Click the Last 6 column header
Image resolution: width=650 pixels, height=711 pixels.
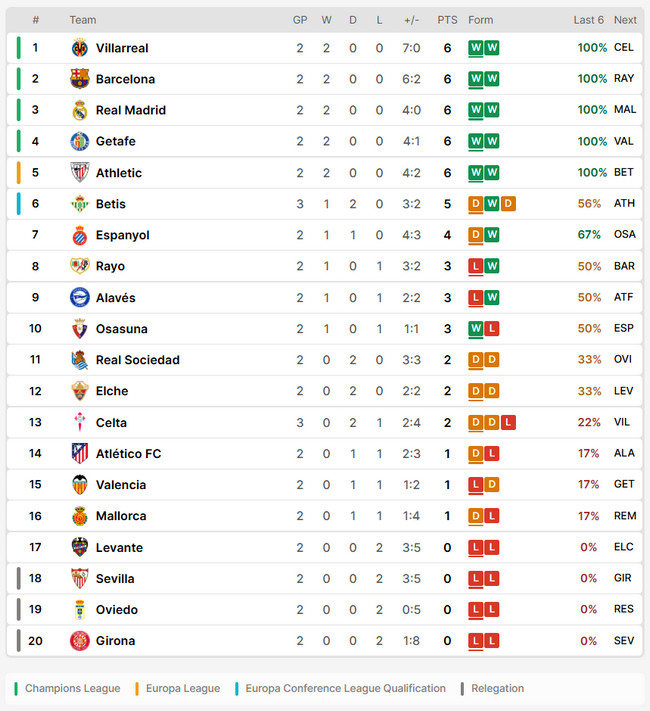pos(588,20)
